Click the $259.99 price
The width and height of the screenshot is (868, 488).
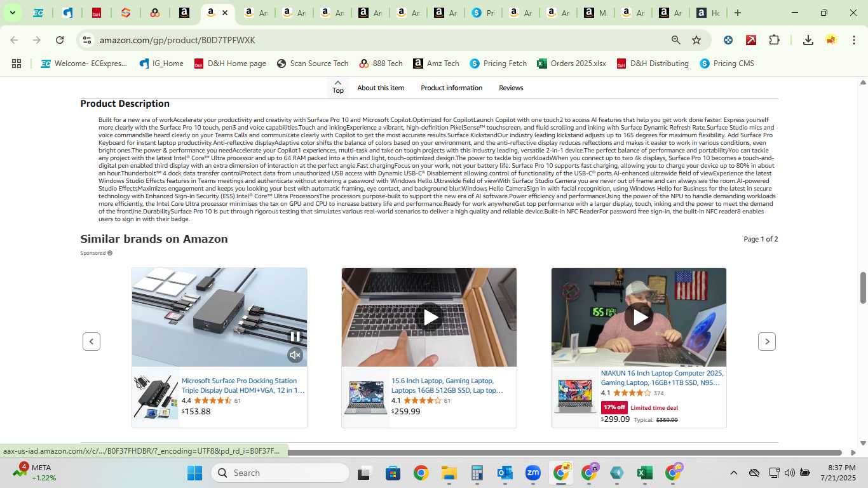tap(405, 412)
